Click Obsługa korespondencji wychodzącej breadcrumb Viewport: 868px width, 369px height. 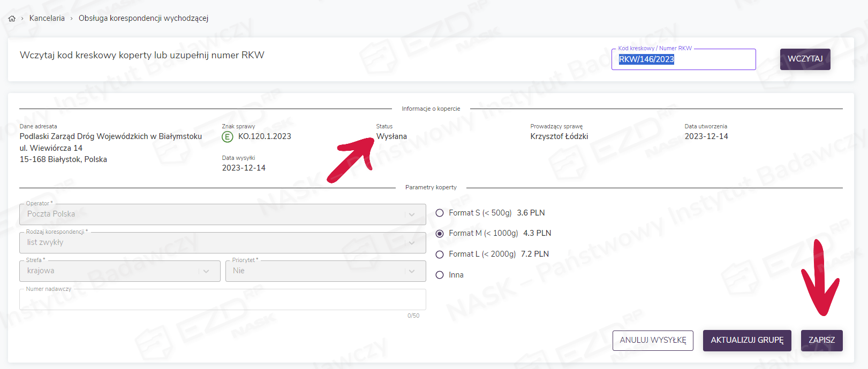144,18
